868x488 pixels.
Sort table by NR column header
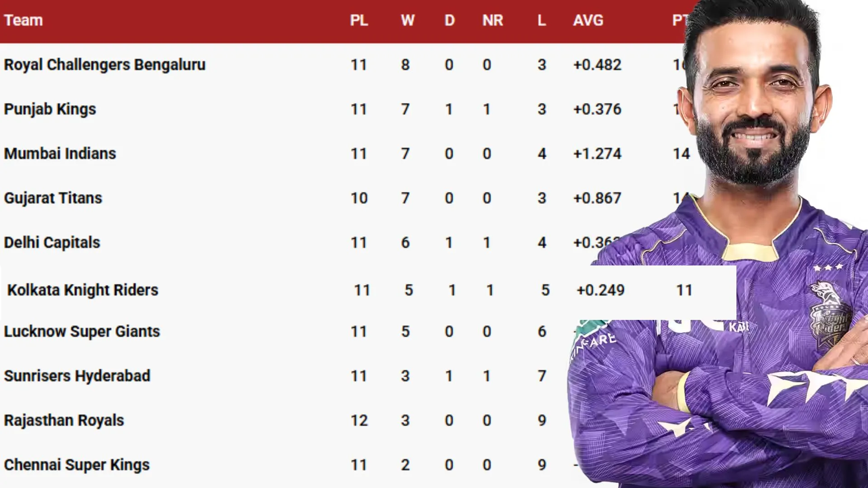pyautogui.click(x=492, y=20)
